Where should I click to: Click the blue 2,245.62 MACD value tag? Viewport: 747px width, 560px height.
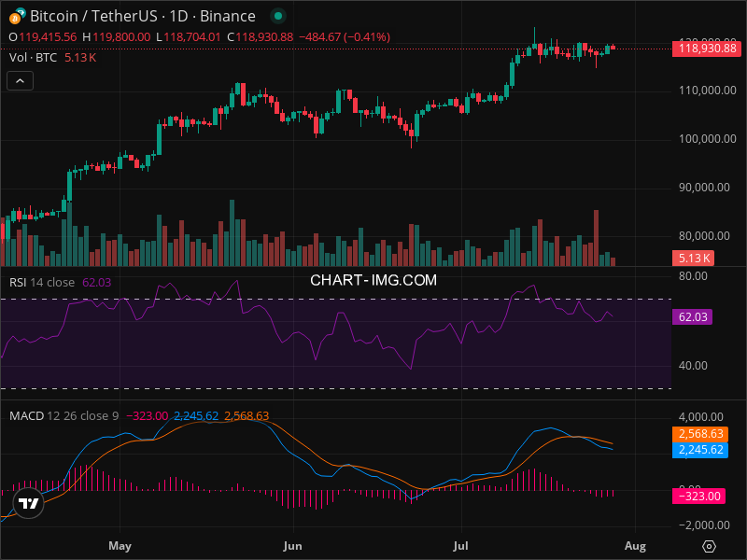699,450
